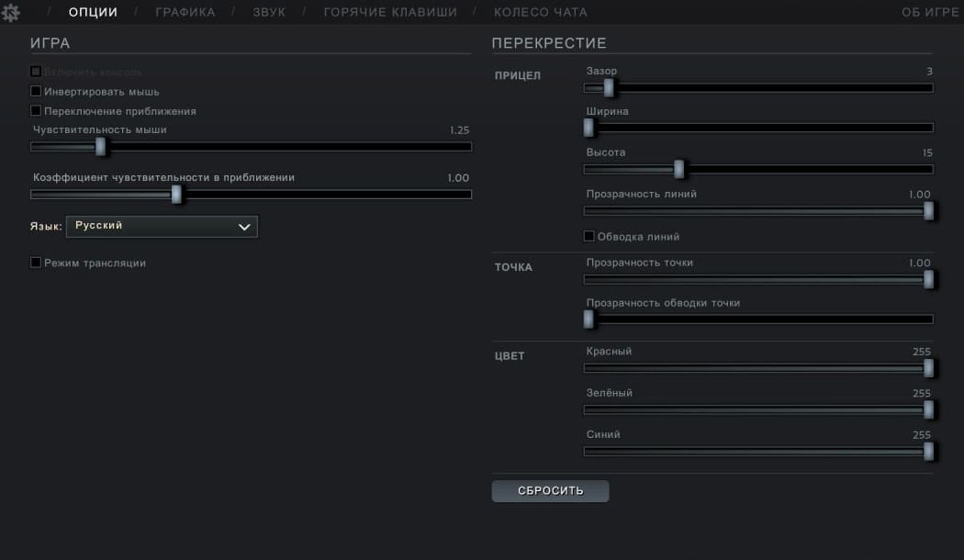The height and width of the screenshot is (560, 964).
Task: Click the Зелёный color slider handle
Action: [x=929, y=409]
